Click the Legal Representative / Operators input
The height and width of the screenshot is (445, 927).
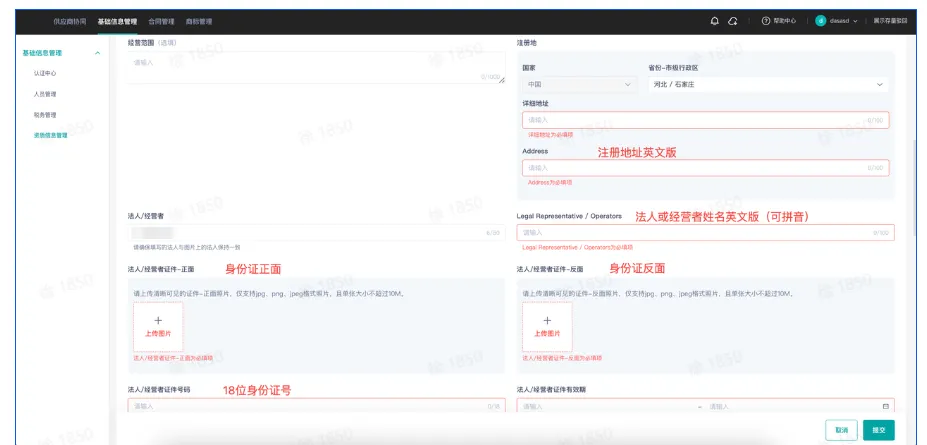click(x=705, y=233)
